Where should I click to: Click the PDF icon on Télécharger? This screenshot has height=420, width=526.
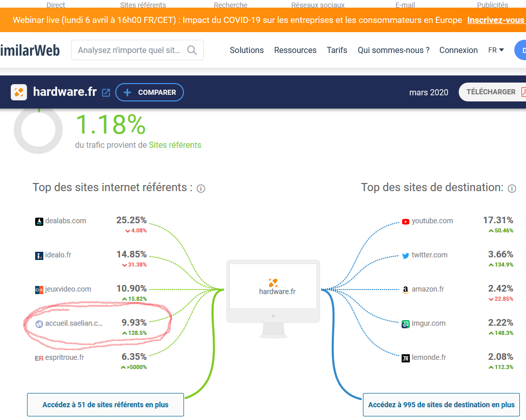[523, 92]
